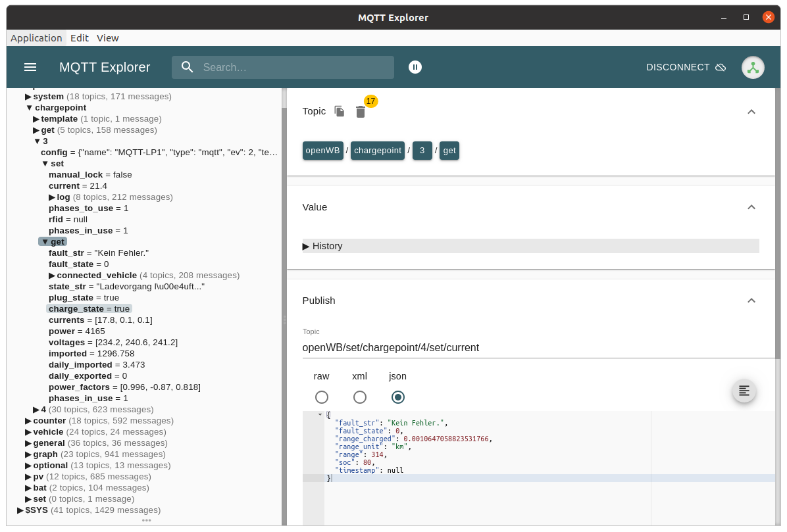Pause incoming updates with the pause button
Screen dimensions: 787x532
coord(415,67)
